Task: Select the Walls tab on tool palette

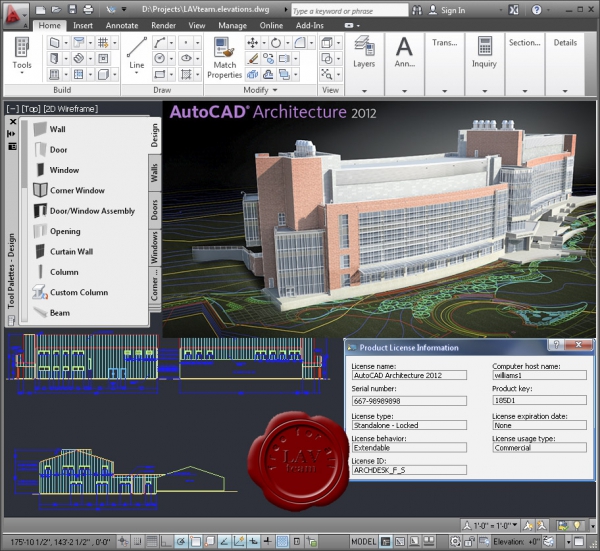Action: pyautogui.click(x=154, y=173)
